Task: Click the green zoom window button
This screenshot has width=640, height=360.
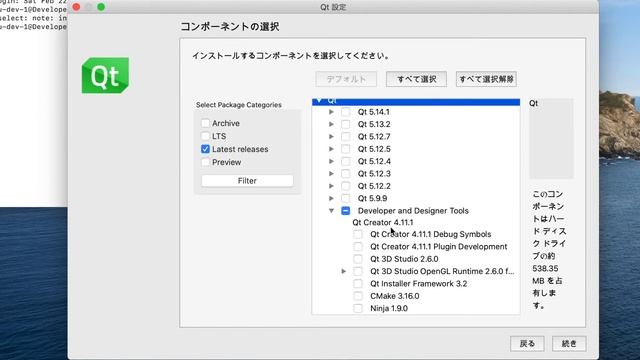Action: tap(101, 7)
